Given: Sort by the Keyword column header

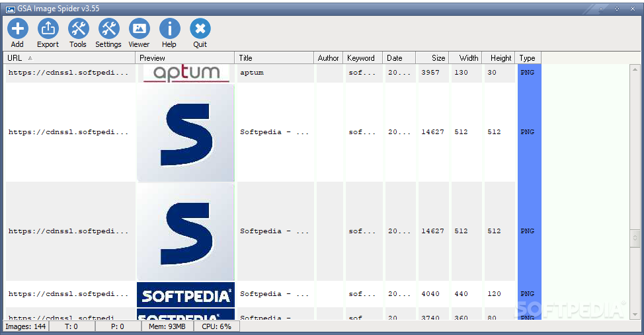Looking at the screenshot, I should coord(362,58).
